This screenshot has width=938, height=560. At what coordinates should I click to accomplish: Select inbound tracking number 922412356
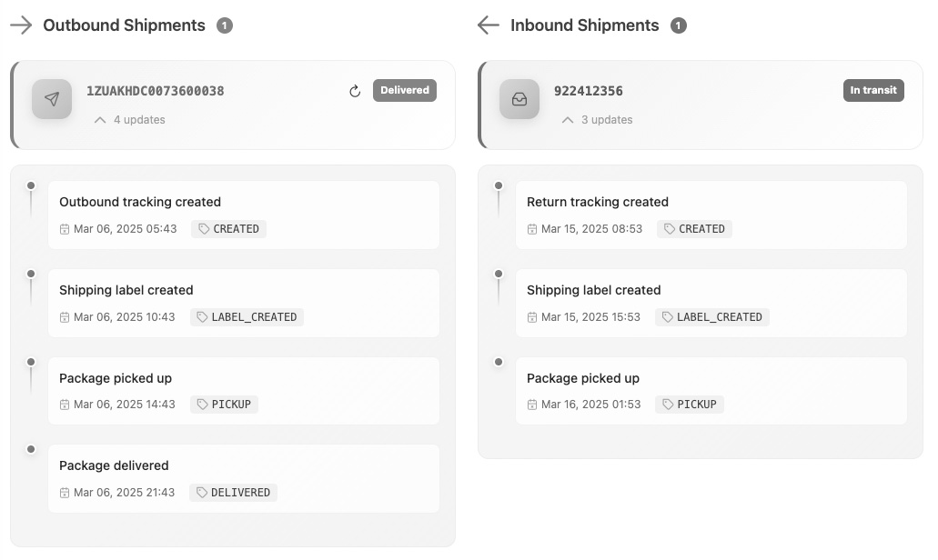[x=589, y=91]
